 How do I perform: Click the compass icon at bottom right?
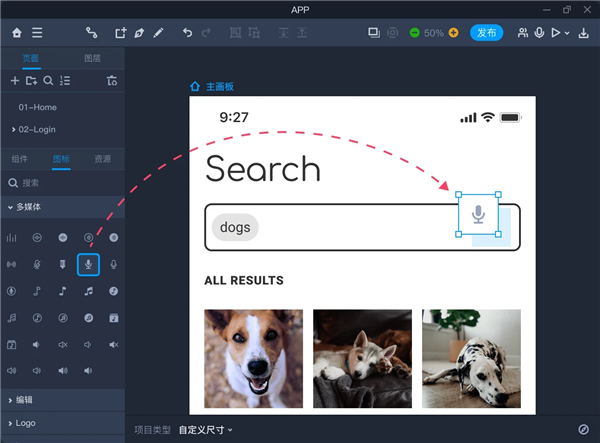[x=584, y=430]
